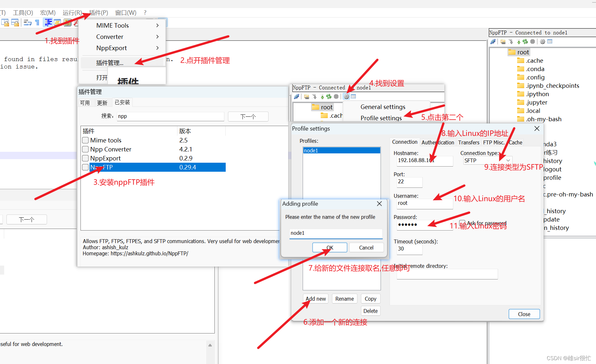Open the 宏(M) menu

[x=48, y=13]
